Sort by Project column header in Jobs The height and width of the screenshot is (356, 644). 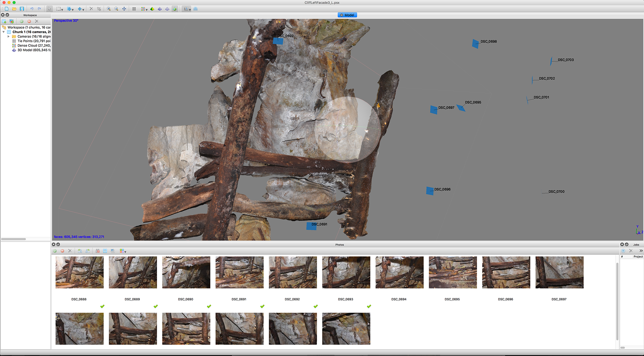[x=638, y=257]
